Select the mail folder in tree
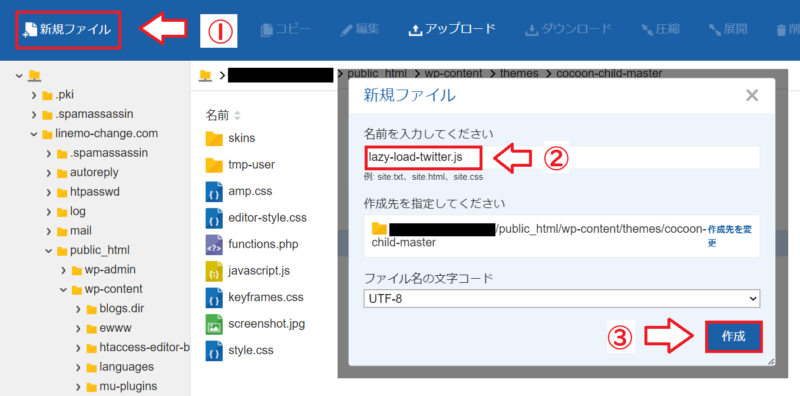 tap(81, 231)
